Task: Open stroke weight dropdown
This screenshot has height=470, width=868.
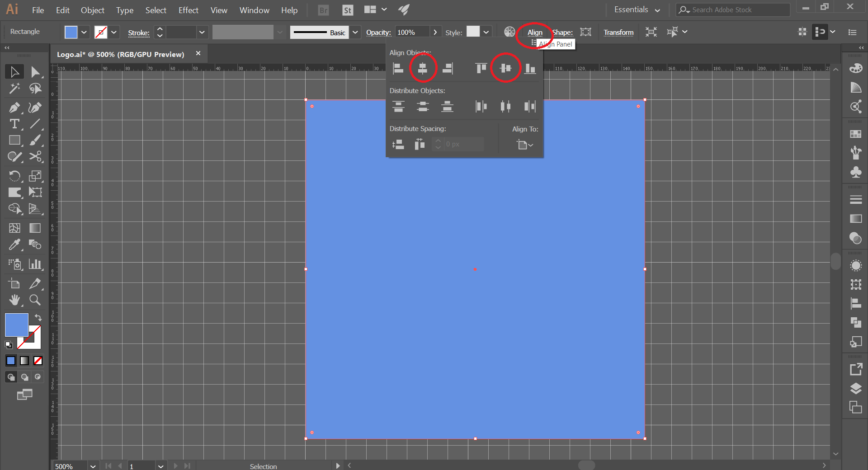Action: tap(202, 32)
